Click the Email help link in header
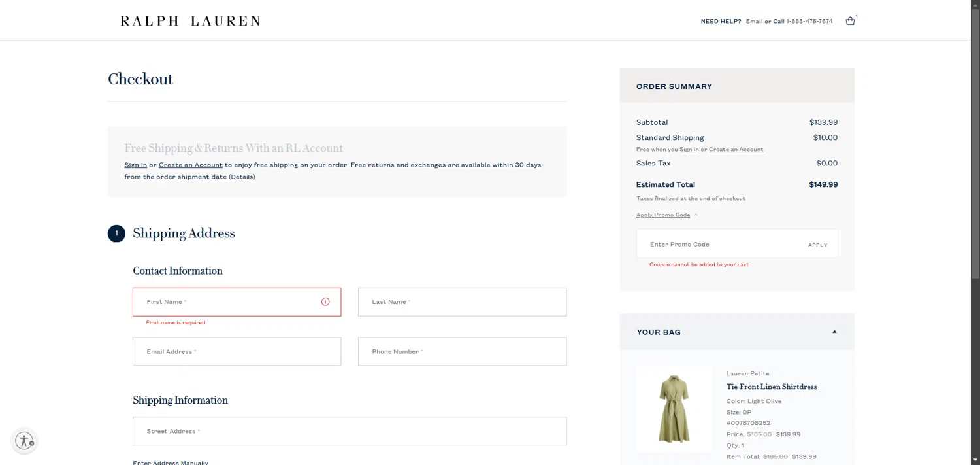The width and height of the screenshot is (980, 465). click(754, 22)
